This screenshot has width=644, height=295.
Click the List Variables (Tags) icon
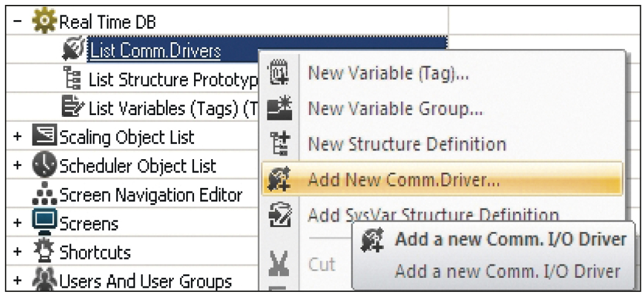point(73,106)
